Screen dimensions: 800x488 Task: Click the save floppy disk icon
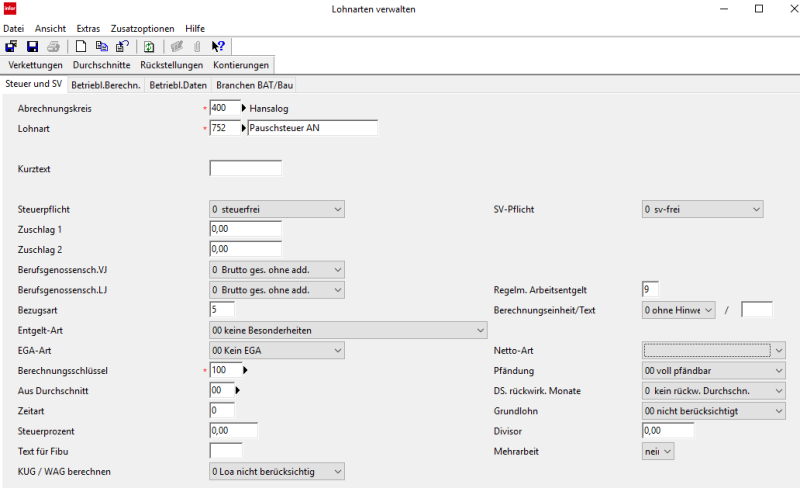click(32, 47)
